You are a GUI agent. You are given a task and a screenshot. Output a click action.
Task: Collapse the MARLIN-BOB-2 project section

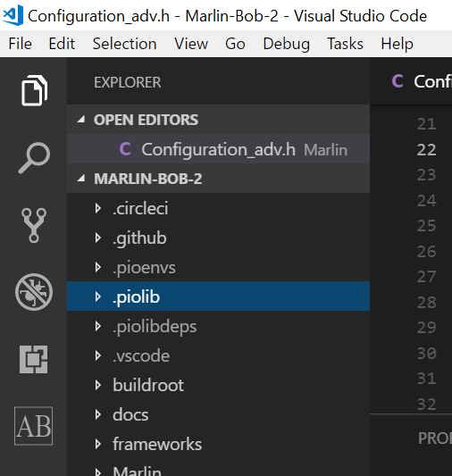pos(80,179)
